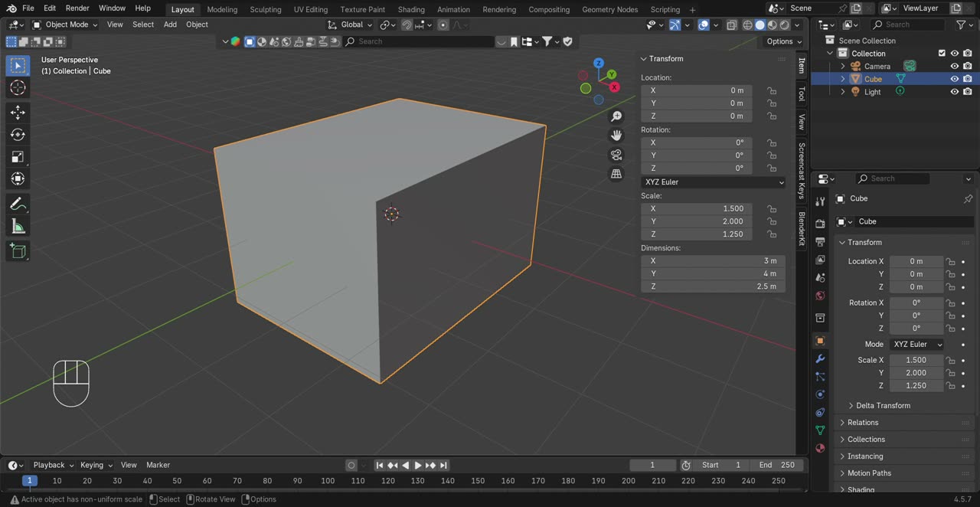Lock Scale Z in the sidebar Transform panel
Image resolution: width=980 pixels, height=507 pixels.
[772, 234]
